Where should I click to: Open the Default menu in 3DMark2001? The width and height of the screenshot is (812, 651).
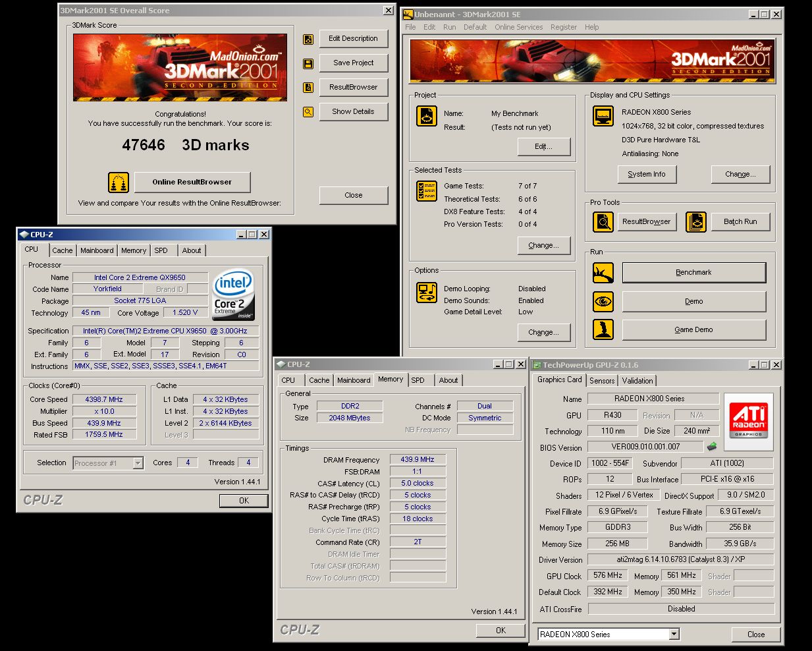coord(475,27)
